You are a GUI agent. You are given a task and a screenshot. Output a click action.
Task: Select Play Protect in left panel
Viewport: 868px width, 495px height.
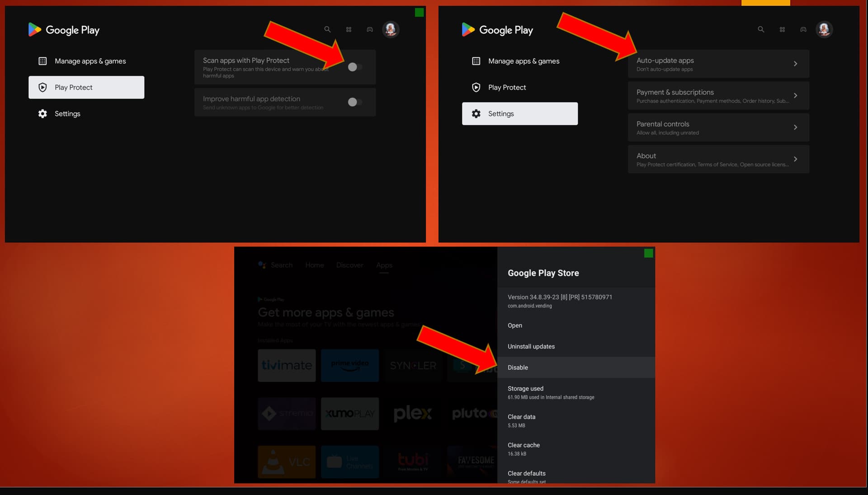[x=86, y=87]
